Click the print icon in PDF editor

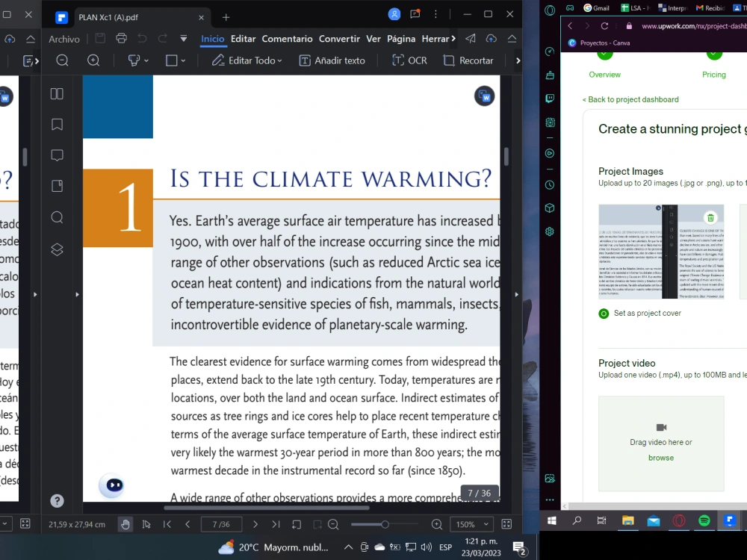point(122,39)
